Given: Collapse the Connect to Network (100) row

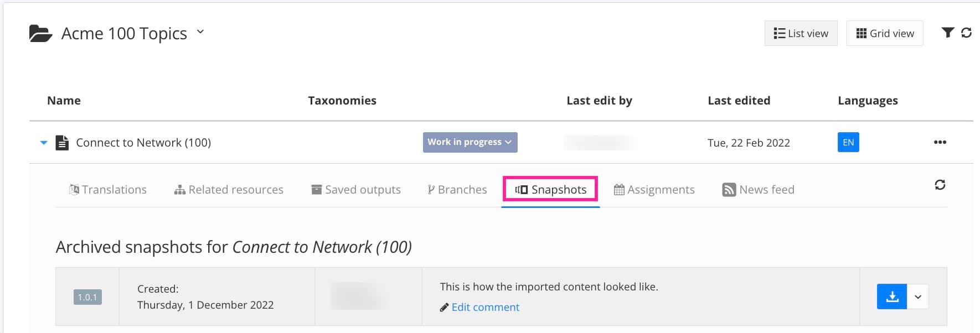Looking at the screenshot, I should click(x=44, y=143).
